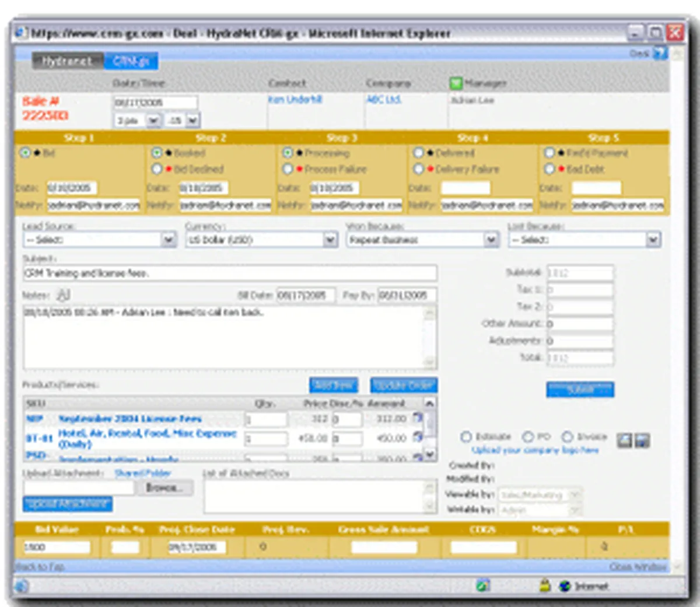Click the Bill Date field
Image resolution: width=700 pixels, height=607 pixels.
pyautogui.click(x=306, y=295)
